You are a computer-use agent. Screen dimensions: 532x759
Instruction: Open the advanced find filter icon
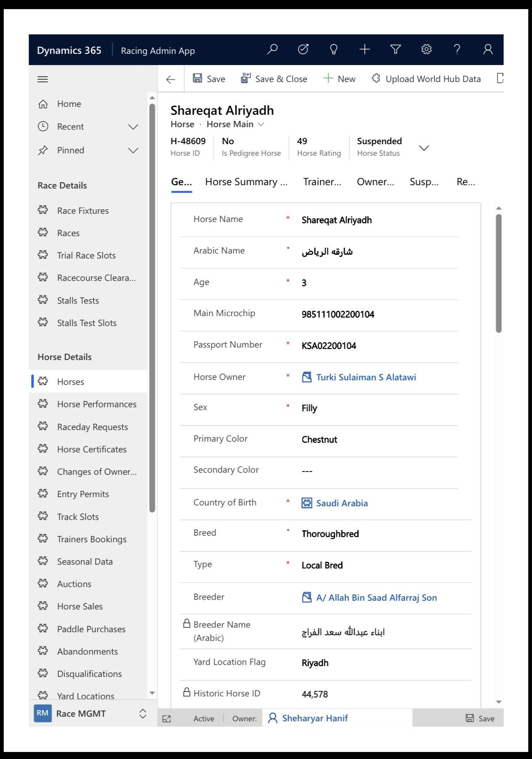coord(396,50)
